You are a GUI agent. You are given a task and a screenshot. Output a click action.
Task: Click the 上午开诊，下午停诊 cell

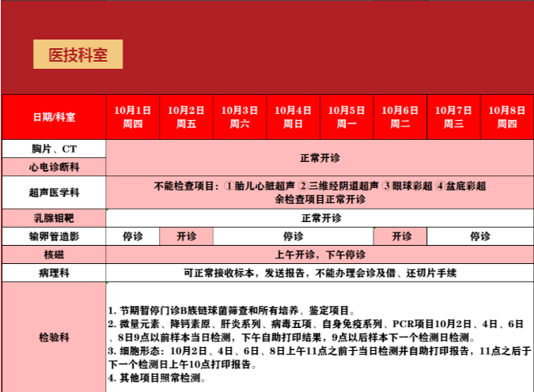pyautogui.click(x=320, y=254)
